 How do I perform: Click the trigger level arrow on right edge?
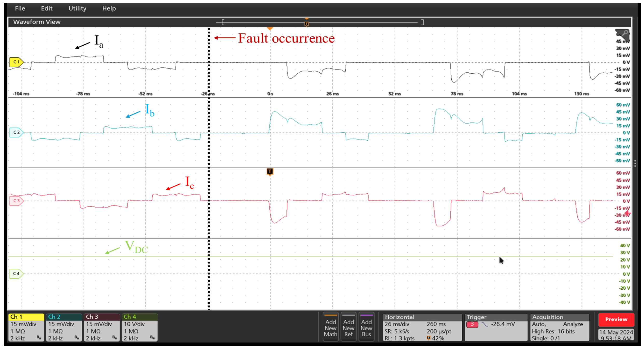point(628,213)
